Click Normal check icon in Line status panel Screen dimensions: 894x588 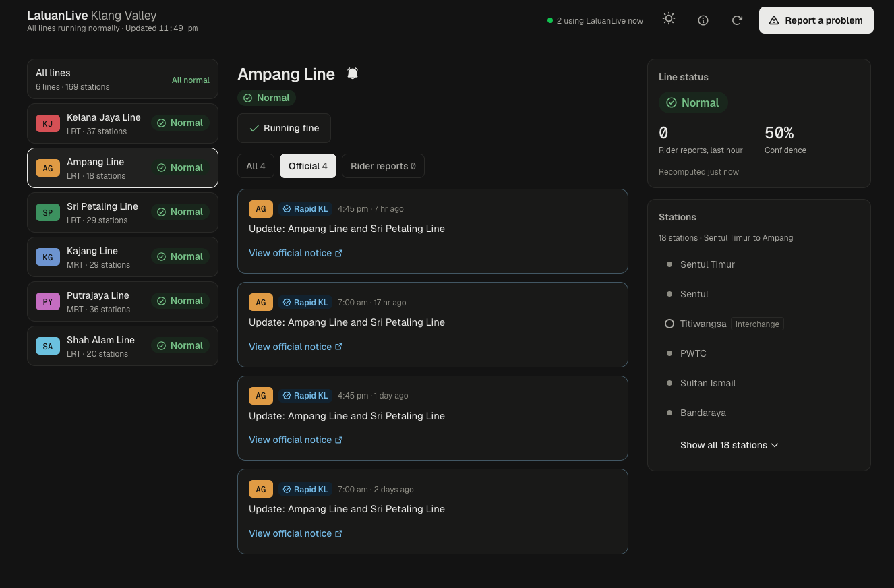point(672,102)
